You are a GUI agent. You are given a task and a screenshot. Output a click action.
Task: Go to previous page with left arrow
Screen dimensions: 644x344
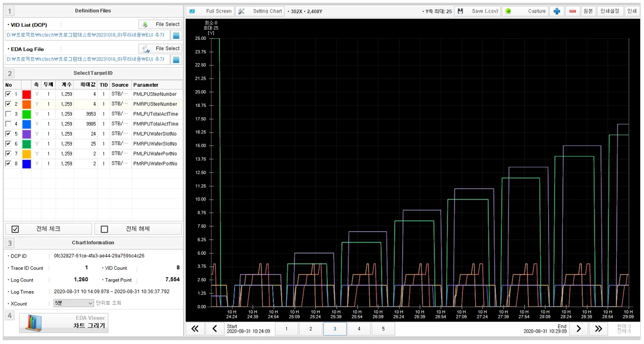pyautogui.click(x=215, y=328)
